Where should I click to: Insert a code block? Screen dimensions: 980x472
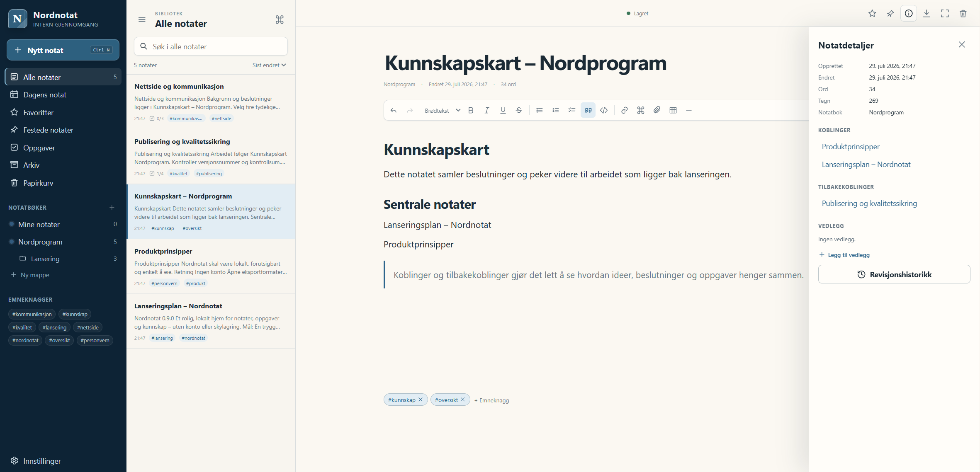604,110
